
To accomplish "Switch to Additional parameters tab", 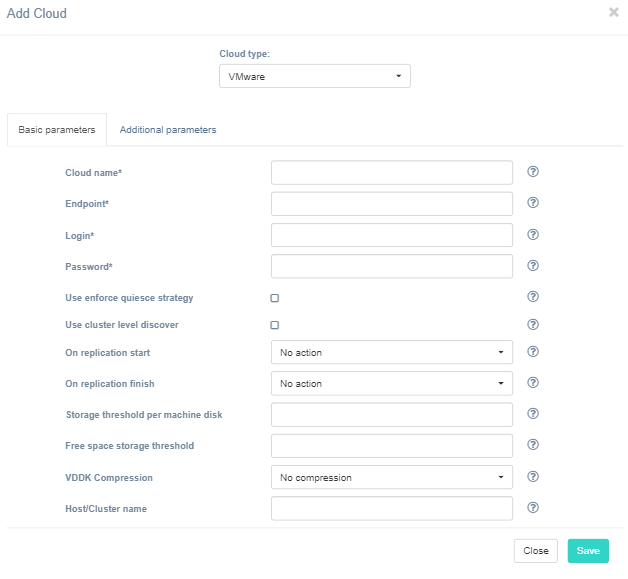I will click(168, 130).
